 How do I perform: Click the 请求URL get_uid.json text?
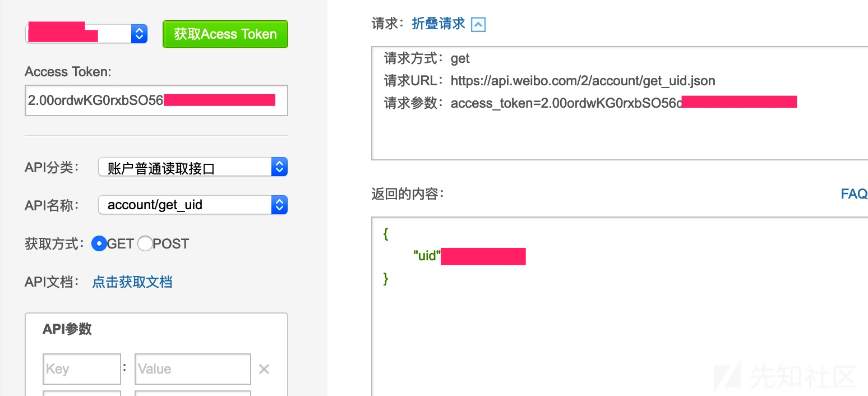coord(550,81)
